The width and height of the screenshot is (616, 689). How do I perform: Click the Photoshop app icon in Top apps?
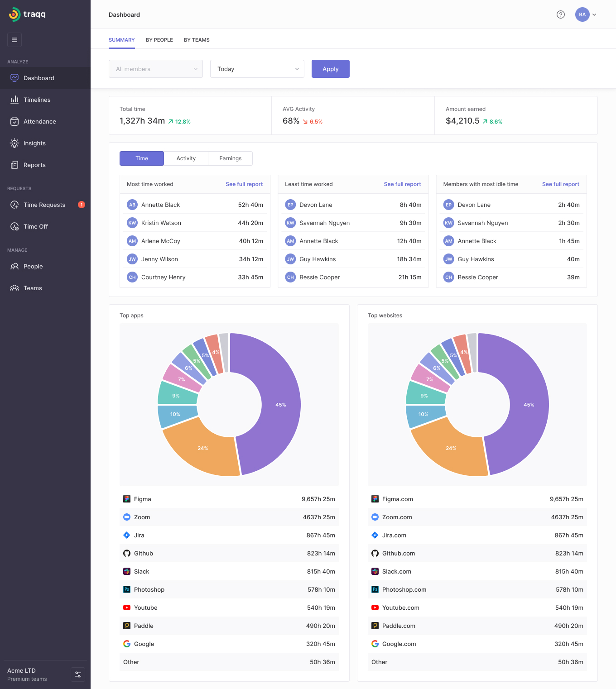[127, 589]
